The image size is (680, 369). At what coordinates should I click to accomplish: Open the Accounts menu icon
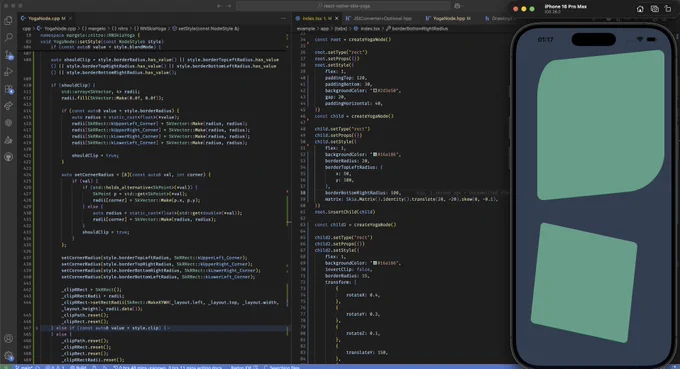pos(8,339)
